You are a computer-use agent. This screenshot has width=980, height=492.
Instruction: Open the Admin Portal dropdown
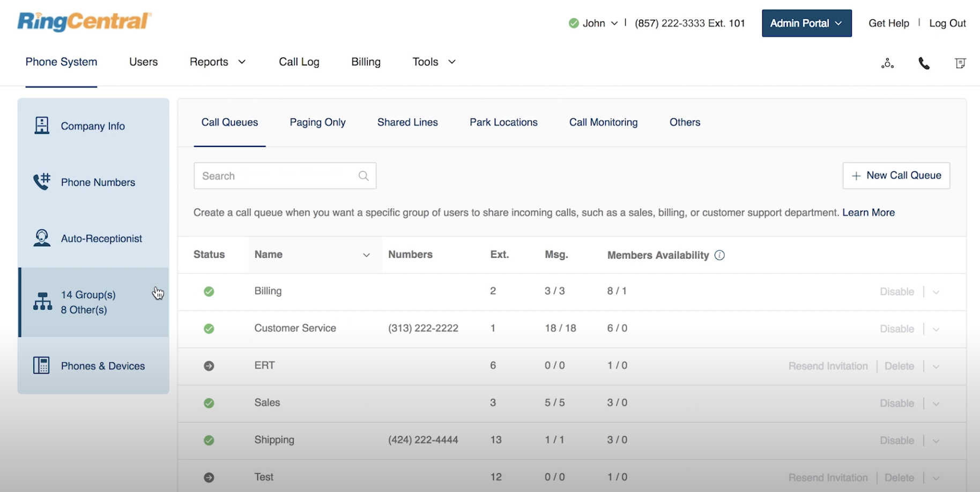pos(806,23)
